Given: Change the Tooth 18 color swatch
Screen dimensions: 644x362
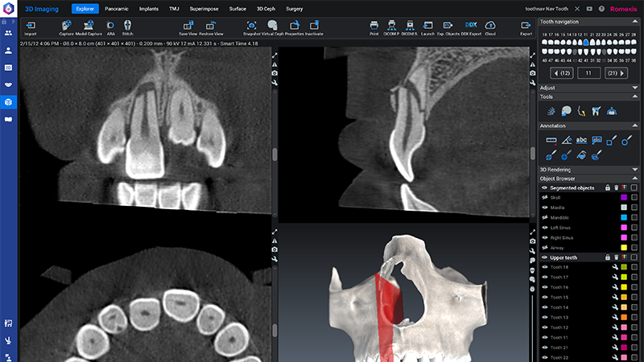Looking at the screenshot, I should pos(624,267).
